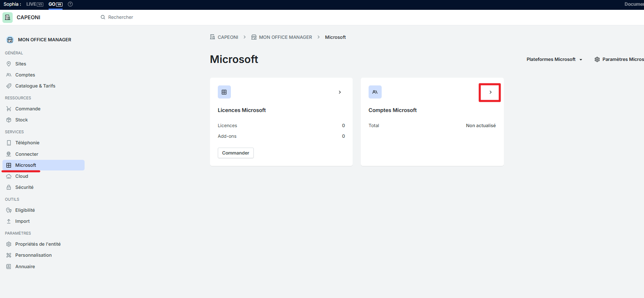The image size is (644, 298).
Task: Click the Comptes users icon in sidebar
Action: tap(9, 75)
